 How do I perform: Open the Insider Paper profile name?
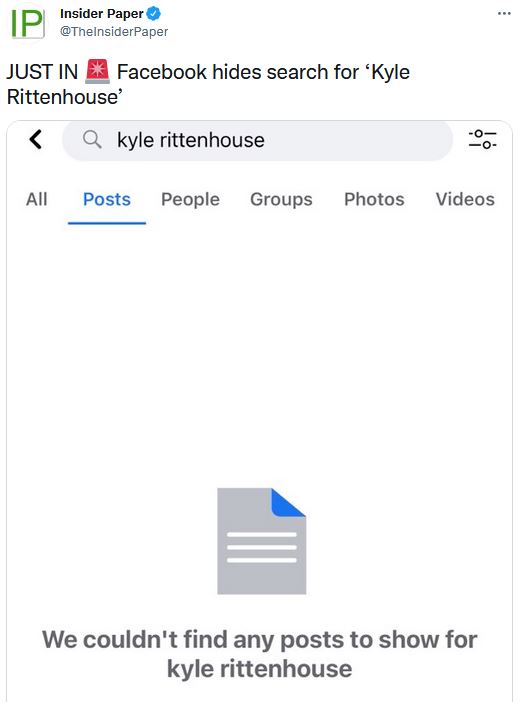tap(102, 14)
